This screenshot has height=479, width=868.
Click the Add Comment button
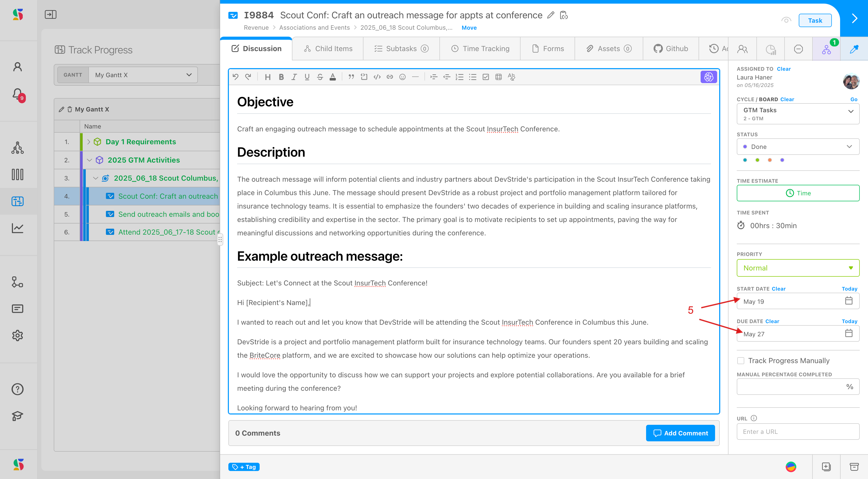tap(680, 433)
